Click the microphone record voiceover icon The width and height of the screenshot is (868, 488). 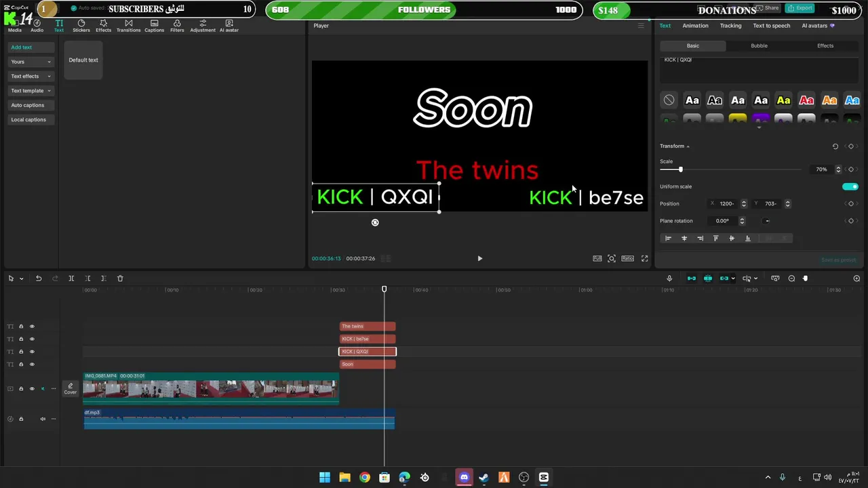click(x=669, y=279)
